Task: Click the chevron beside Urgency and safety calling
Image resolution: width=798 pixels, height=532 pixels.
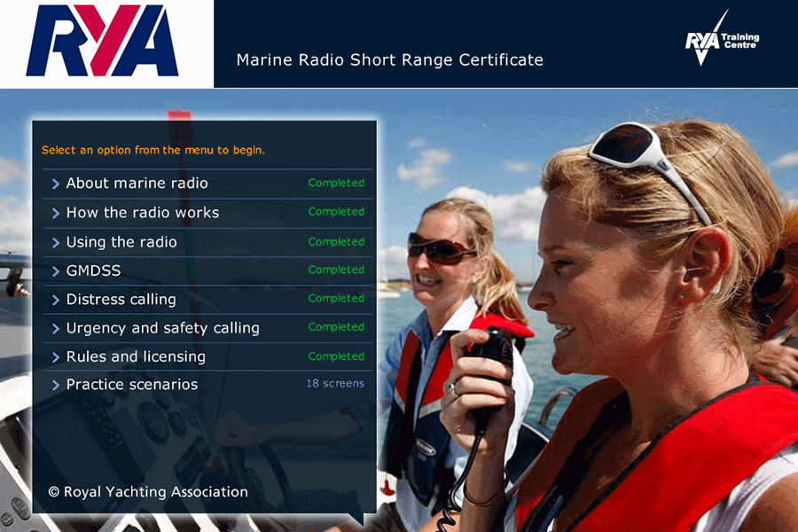Action: 56,329
